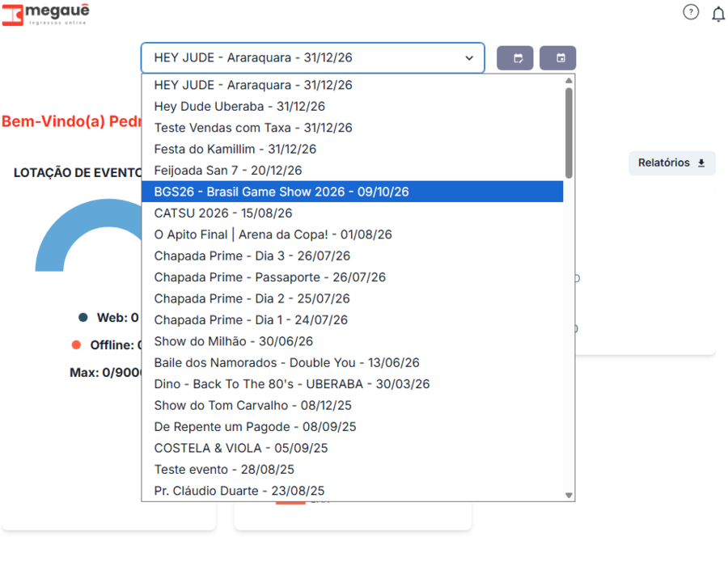
Task: Select O Apito Final Arena da Copa
Action: tap(353, 234)
